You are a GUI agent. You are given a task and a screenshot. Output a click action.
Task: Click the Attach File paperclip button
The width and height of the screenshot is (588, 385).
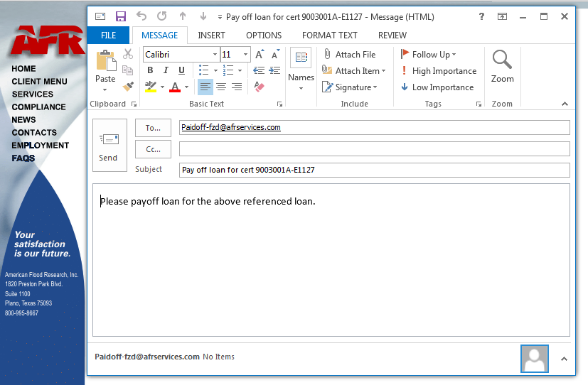point(349,55)
